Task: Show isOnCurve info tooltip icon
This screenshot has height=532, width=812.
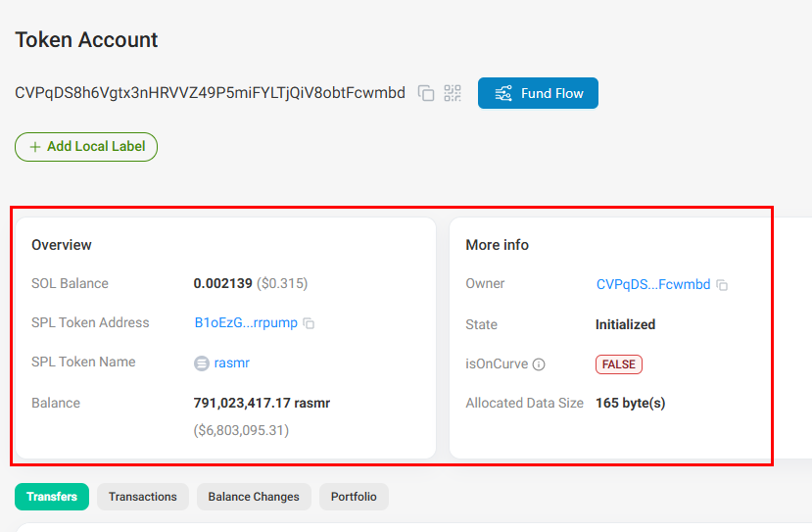Action: click(539, 364)
